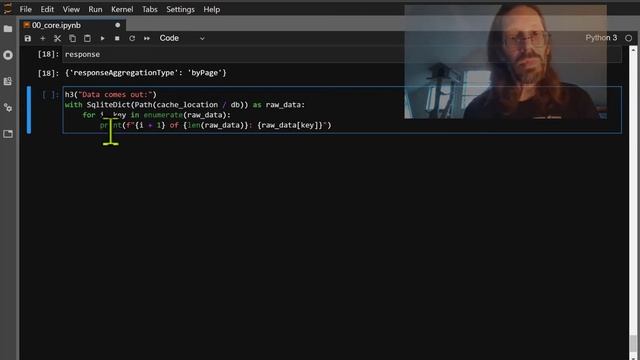Viewport: 640px width, 360px height.
Task: Open the running kernels sidebar panel
Action: point(8,55)
